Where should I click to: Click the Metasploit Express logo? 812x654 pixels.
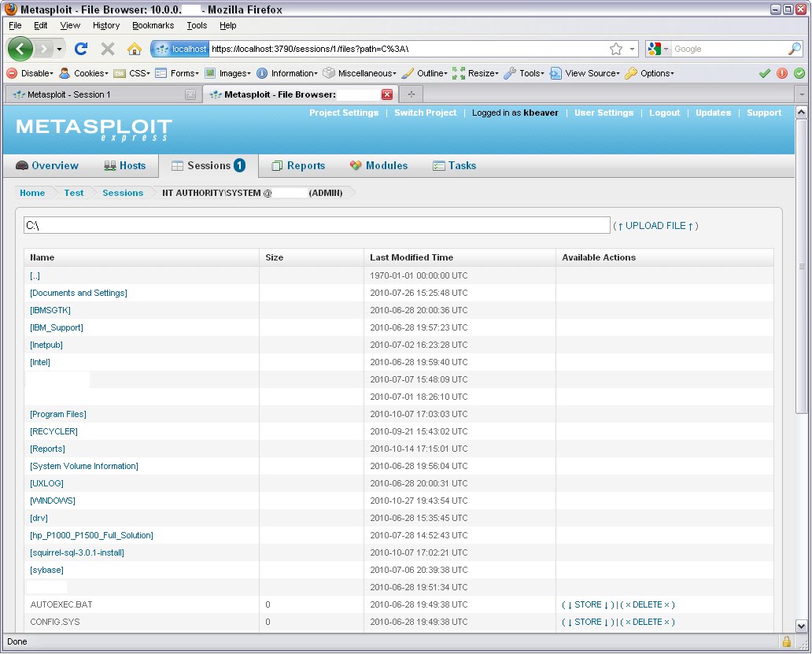click(x=94, y=129)
